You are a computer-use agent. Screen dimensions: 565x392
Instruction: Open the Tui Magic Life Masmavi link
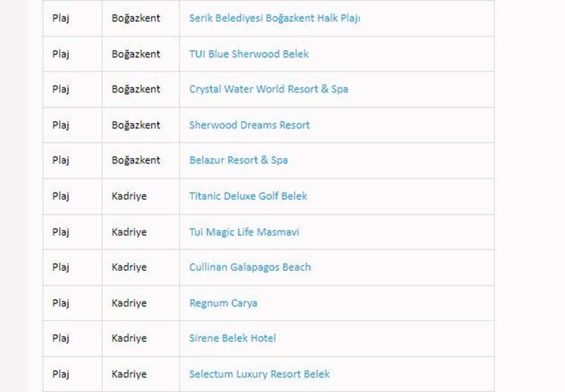coord(244,232)
